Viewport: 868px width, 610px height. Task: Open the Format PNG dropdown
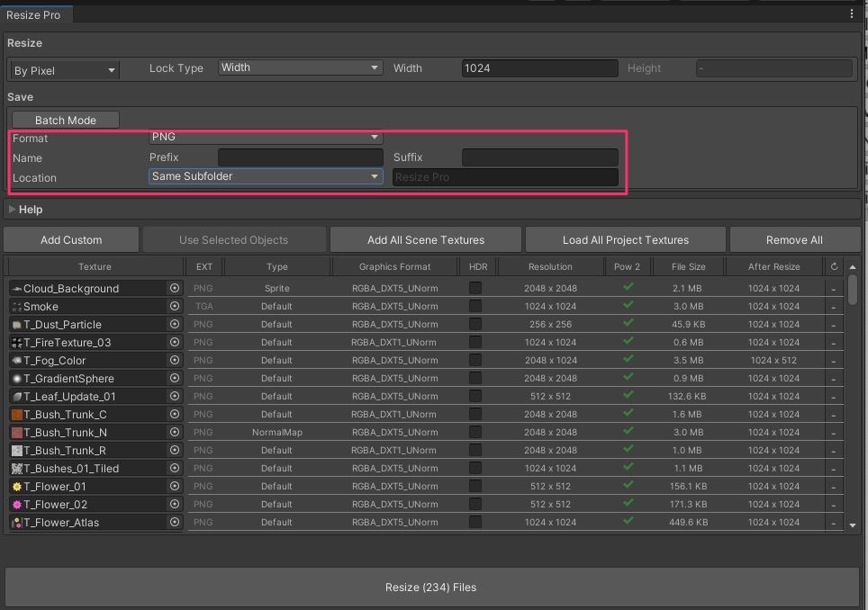tap(266, 137)
